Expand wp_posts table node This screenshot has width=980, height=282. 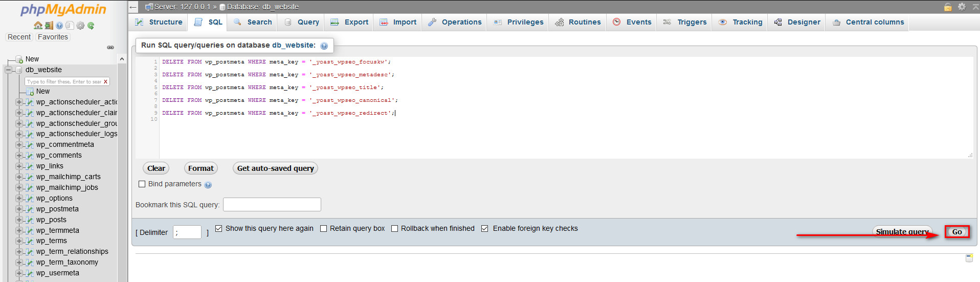(x=19, y=220)
